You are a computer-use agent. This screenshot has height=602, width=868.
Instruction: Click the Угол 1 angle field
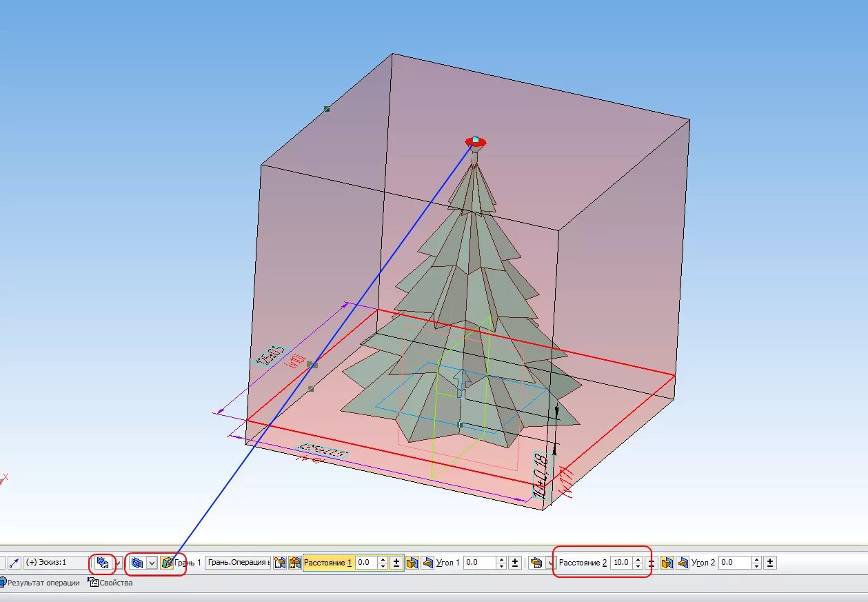(x=480, y=563)
